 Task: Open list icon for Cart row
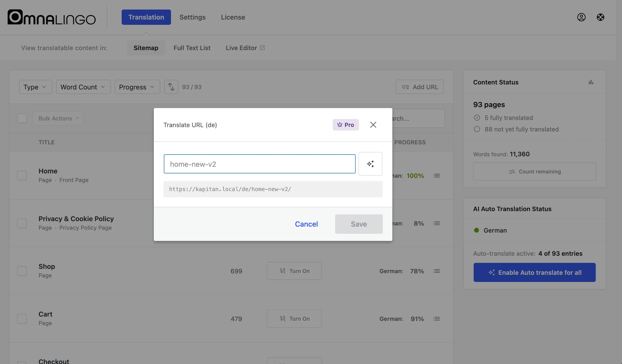point(436,319)
